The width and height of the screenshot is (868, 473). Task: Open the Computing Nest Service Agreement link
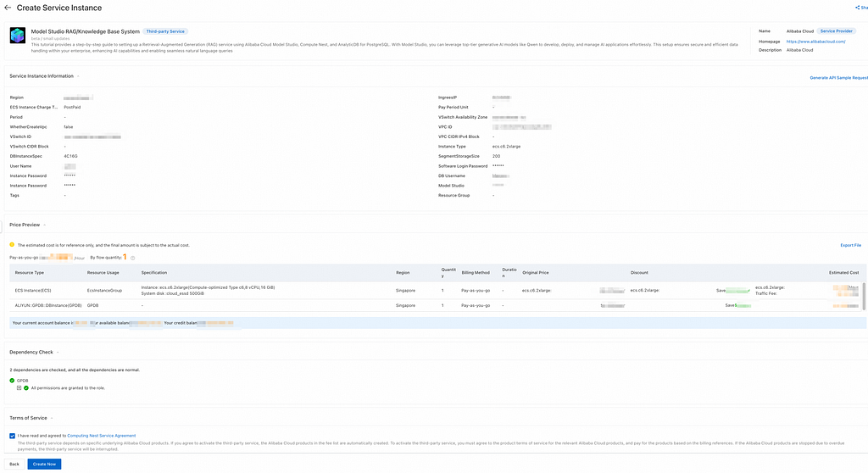click(x=102, y=436)
